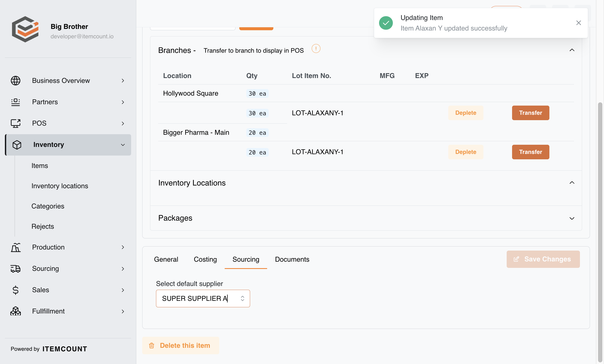Screen dimensions: 604x364
Task: Expand Production menu chevron
Action: [x=123, y=247]
